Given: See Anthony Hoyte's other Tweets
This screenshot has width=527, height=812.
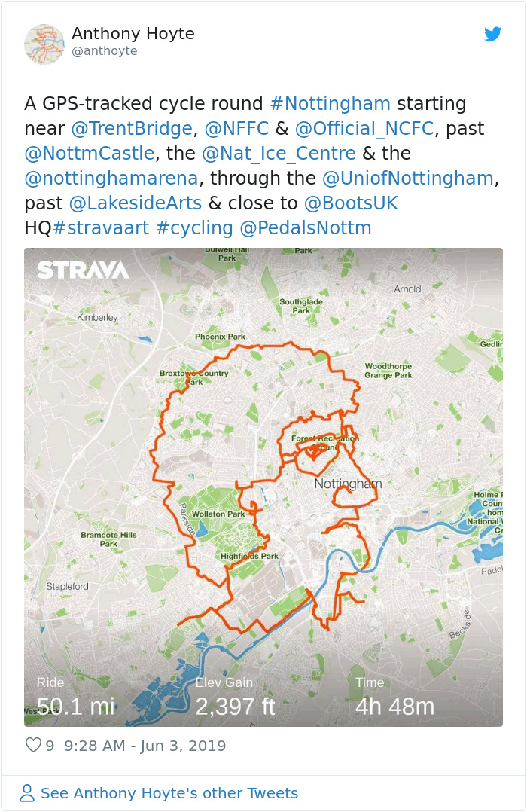Looking at the screenshot, I should pyautogui.click(x=167, y=792).
